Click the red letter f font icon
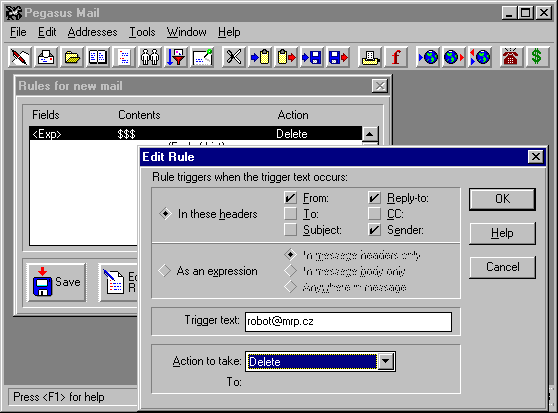 pos(396,57)
